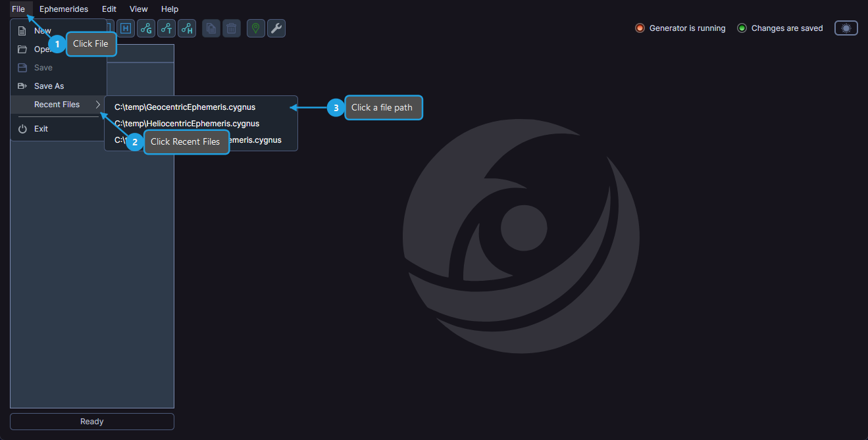The image size is (868, 440).
Task: Open recent file GeocentricEphemeris.cygnus
Action: (185, 107)
